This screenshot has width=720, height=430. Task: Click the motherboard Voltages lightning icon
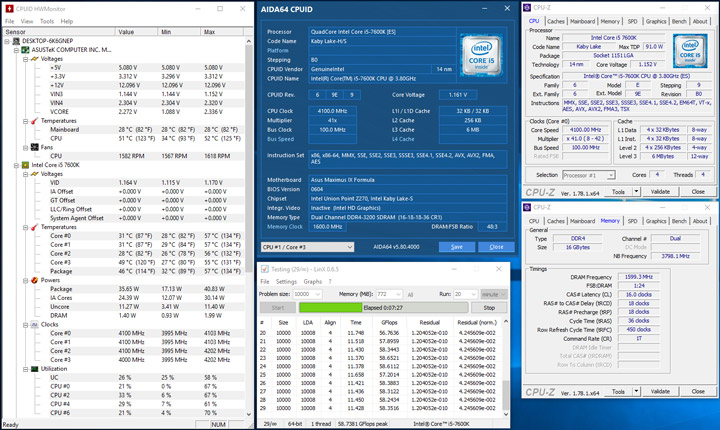click(x=34, y=59)
